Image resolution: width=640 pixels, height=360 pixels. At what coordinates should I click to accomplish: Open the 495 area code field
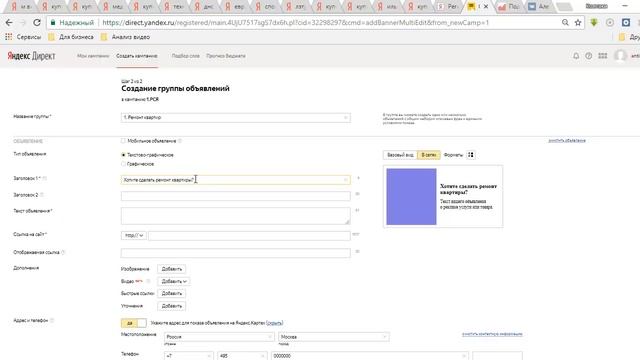tap(242, 356)
